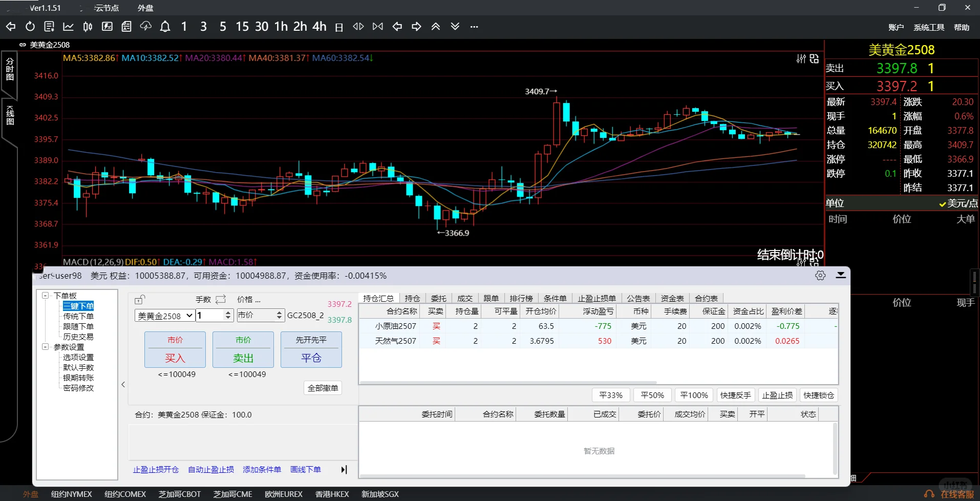The image size is (980, 501).
Task: Open the 止盈止损开仓 link
Action: click(x=156, y=469)
